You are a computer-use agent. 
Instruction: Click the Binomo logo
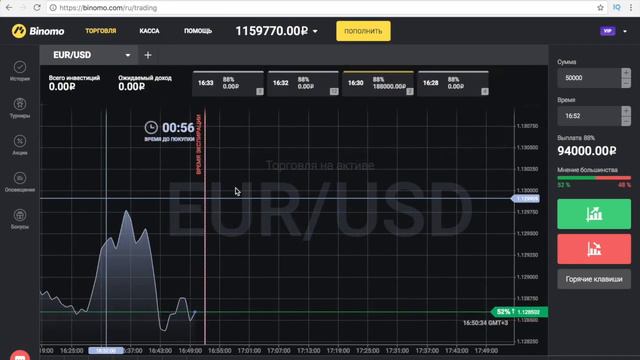[x=38, y=31]
